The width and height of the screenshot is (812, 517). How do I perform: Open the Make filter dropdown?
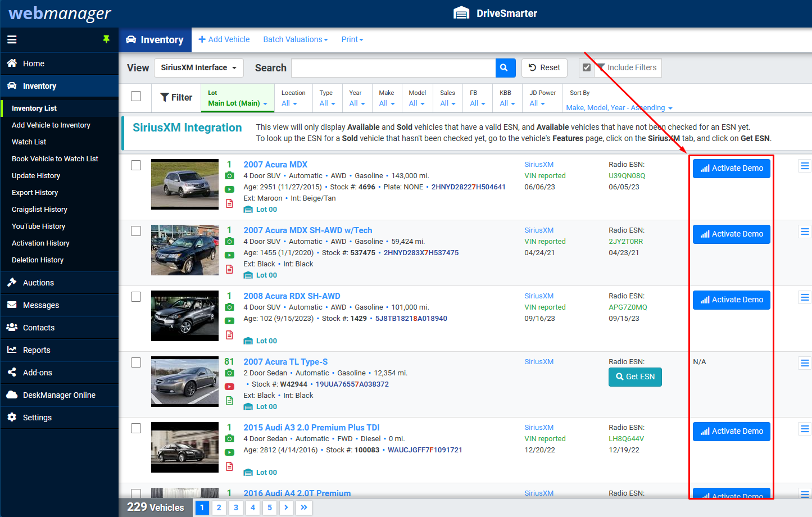click(x=386, y=103)
